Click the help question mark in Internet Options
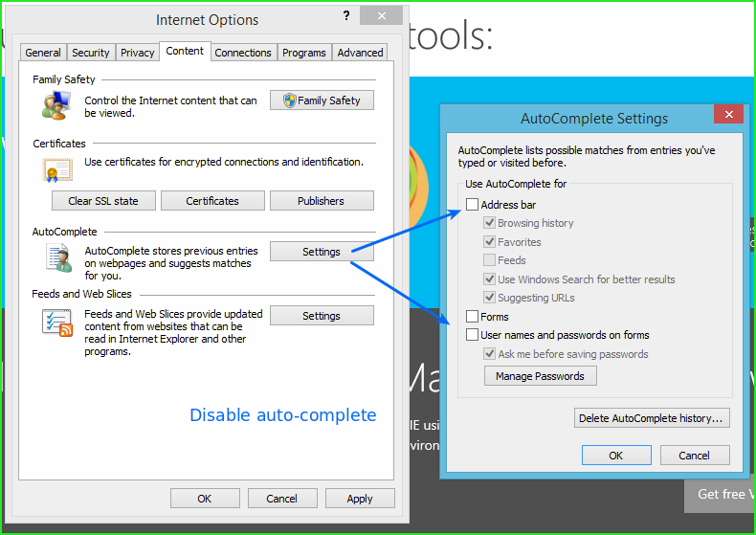This screenshot has width=756, height=535. tap(346, 16)
